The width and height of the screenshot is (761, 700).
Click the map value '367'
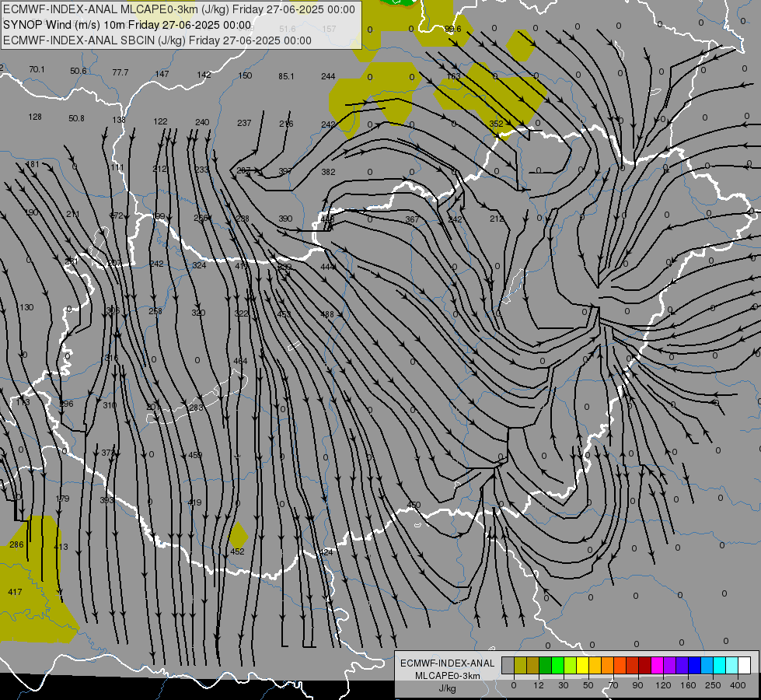coord(412,219)
